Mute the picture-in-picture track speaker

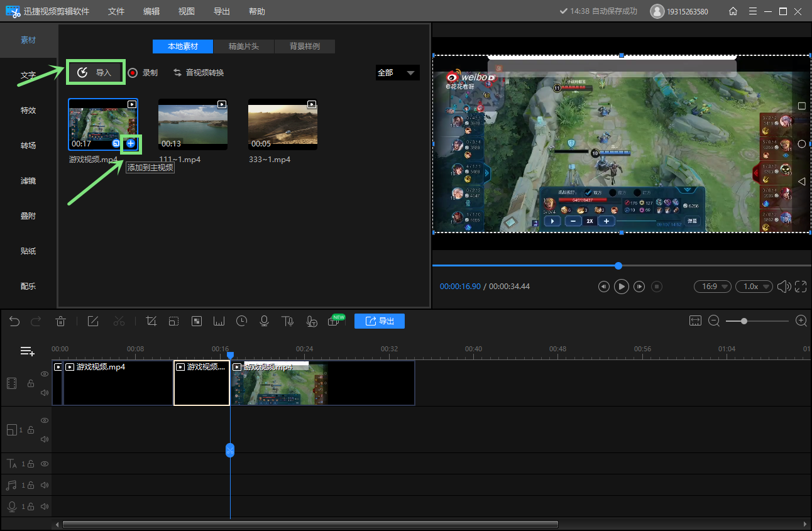point(45,440)
